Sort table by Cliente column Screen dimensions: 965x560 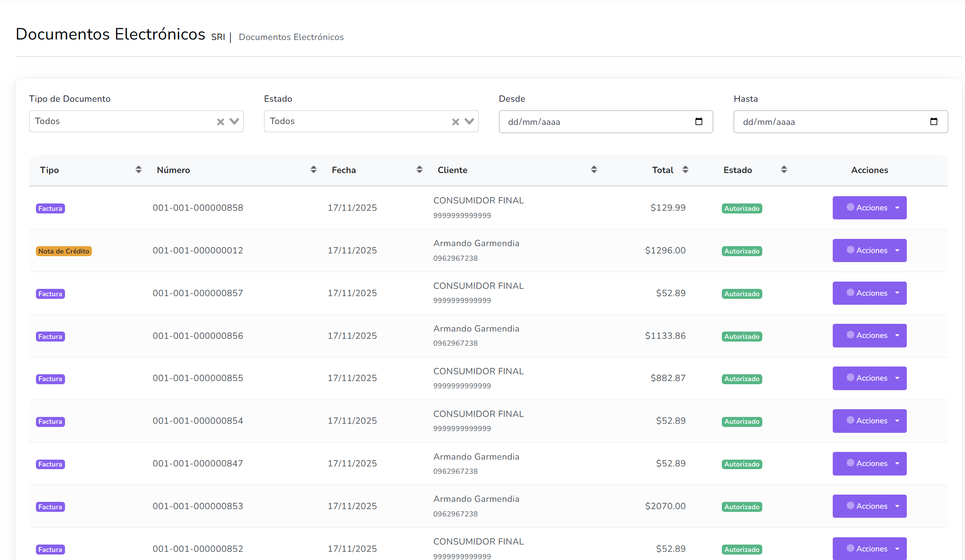(x=594, y=170)
